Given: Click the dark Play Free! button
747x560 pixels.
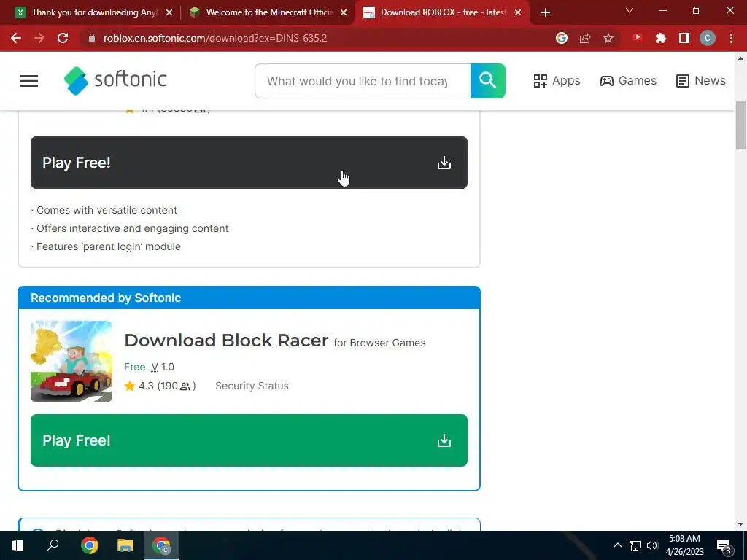Looking at the screenshot, I should 249,163.
